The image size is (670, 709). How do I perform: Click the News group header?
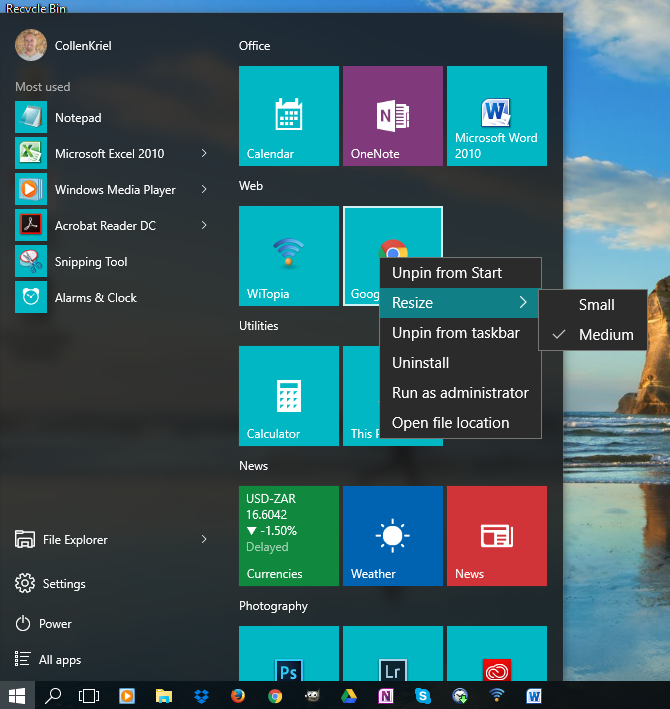pos(254,466)
